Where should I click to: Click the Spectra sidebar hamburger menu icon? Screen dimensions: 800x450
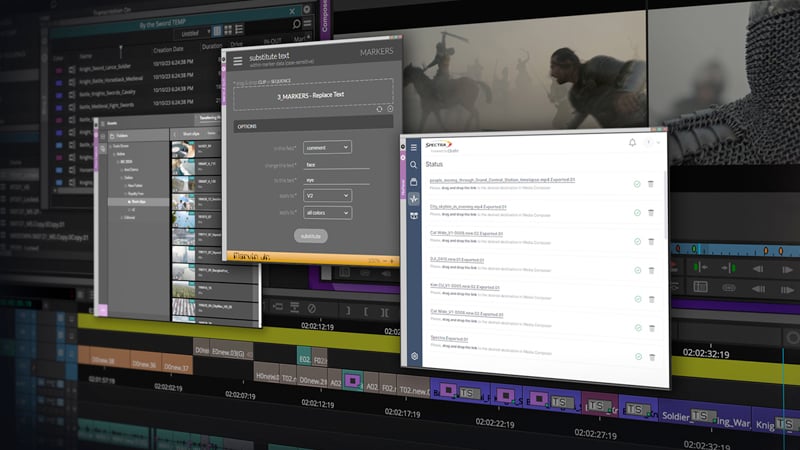(414, 147)
